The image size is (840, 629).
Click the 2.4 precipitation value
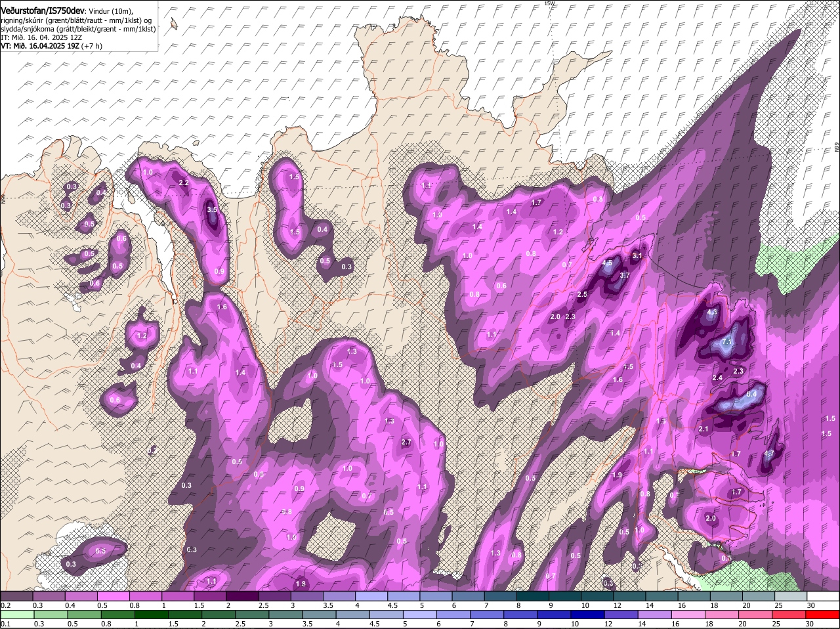click(x=717, y=378)
